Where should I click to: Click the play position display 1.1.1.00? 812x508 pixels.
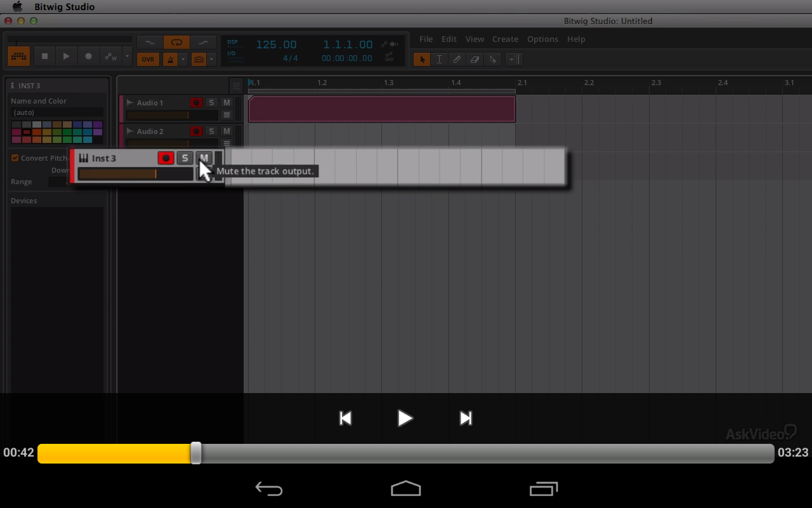(348, 44)
